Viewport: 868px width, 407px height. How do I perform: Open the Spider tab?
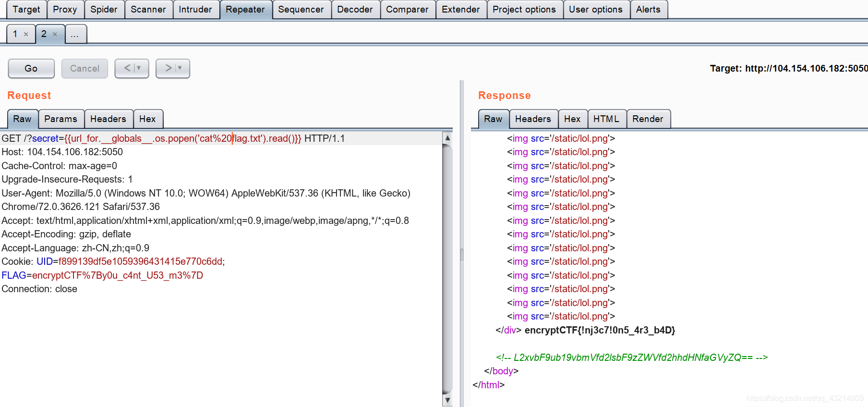pos(104,9)
